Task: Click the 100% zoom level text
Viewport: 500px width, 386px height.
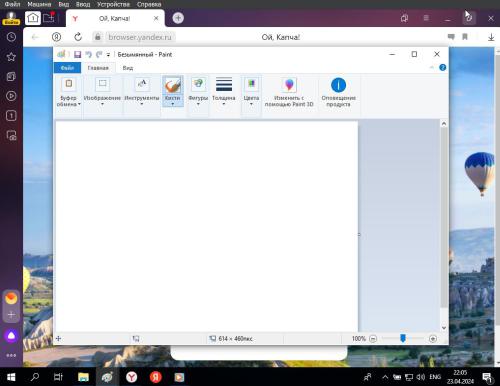Action: click(359, 339)
